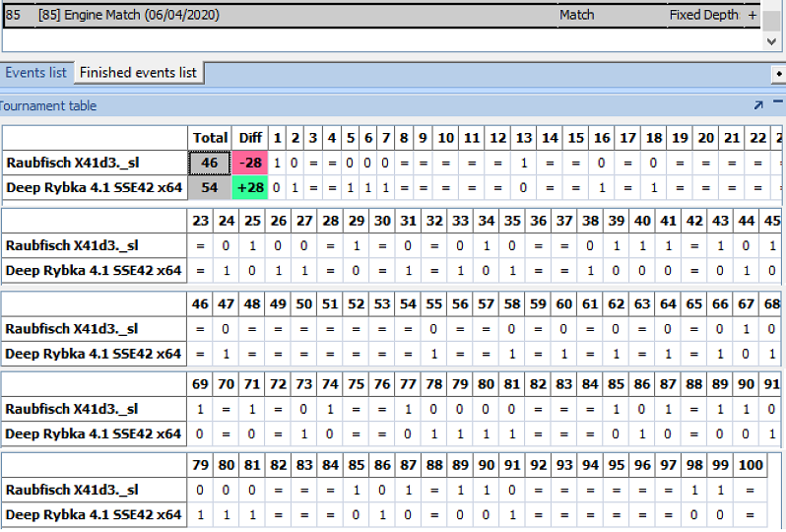Screen dimensions: 786x532
Task: Open the Finished events list tab
Action: pos(138,73)
